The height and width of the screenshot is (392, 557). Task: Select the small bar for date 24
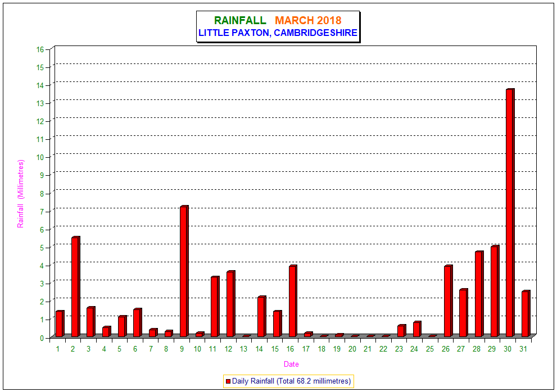coord(417,329)
